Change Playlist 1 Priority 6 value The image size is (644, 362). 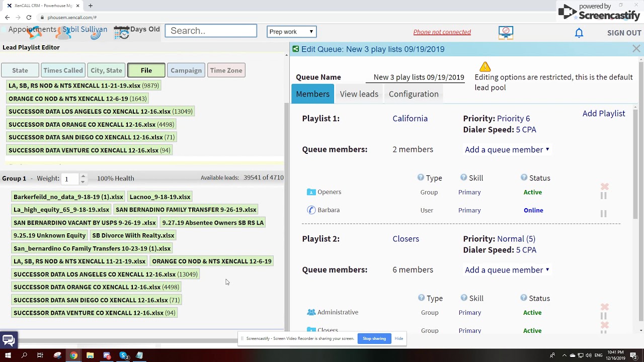(513, 118)
